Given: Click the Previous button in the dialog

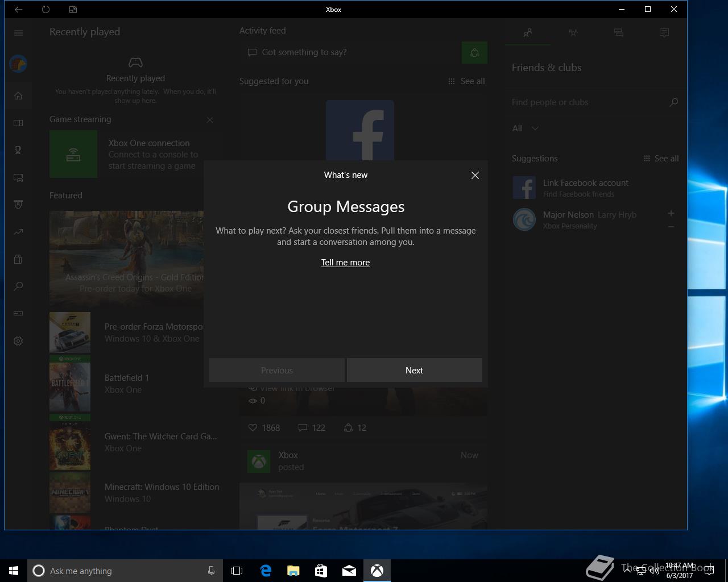Looking at the screenshot, I should click(x=277, y=370).
